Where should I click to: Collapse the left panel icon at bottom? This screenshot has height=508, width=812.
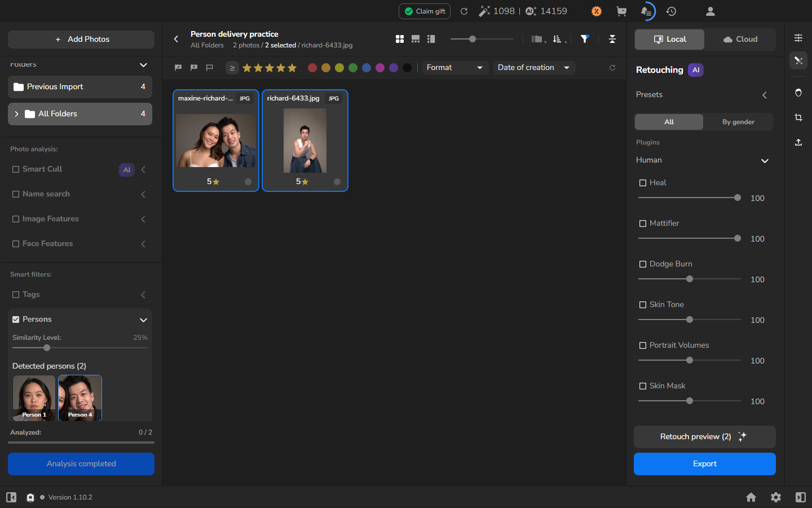(x=11, y=497)
